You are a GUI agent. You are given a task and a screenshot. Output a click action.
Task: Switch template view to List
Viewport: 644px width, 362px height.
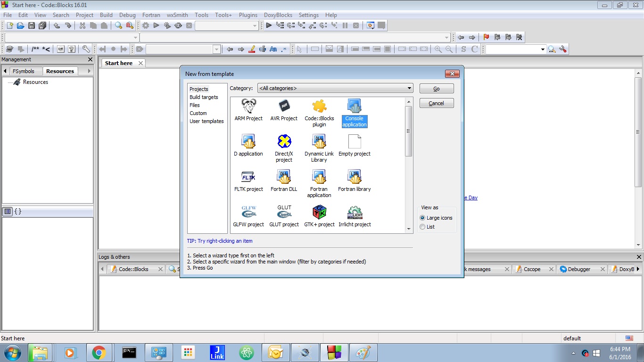coord(422,227)
